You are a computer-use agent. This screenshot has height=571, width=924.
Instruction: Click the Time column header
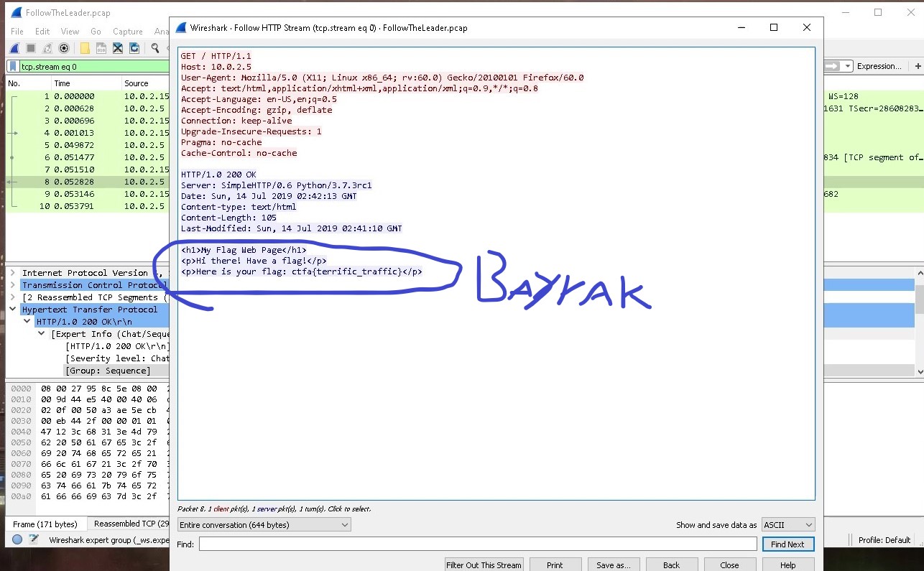(x=63, y=83)
